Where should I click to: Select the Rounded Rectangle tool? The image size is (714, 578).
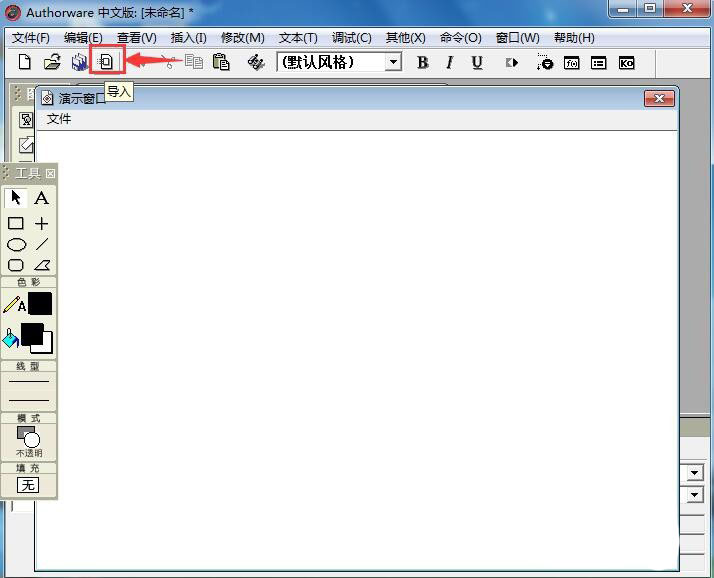(16, 265)
